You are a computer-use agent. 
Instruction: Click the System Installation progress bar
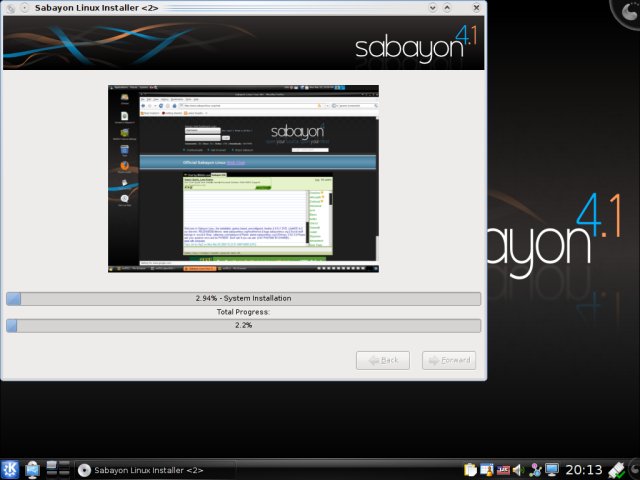coord(243,298)
